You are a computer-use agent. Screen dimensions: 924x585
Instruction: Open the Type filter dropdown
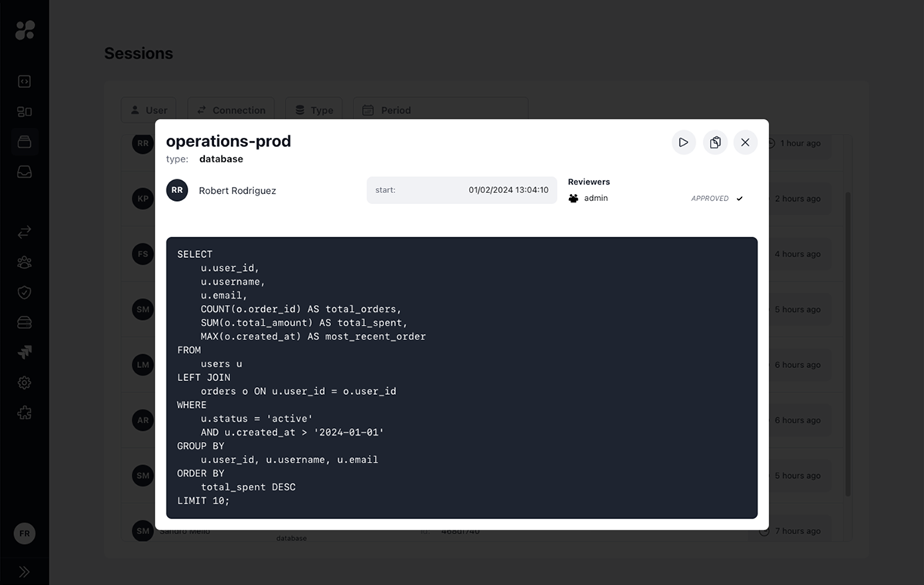tap(313, 109)
